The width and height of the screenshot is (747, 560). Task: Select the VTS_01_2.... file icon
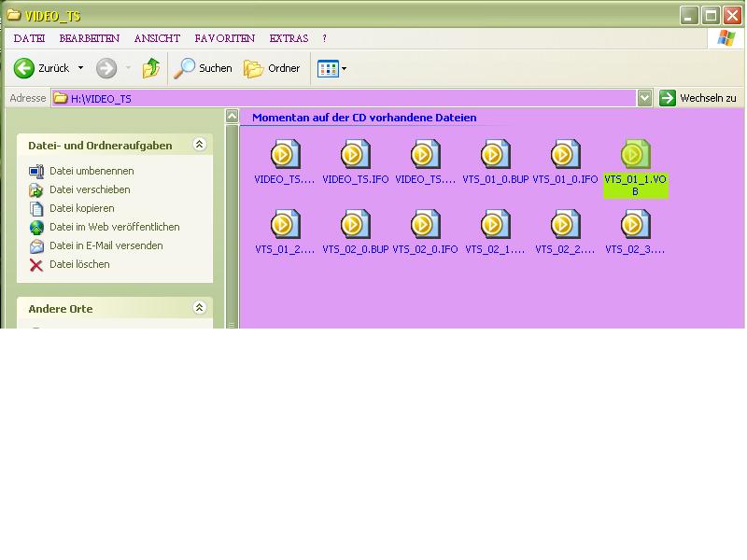click(285, 224)
